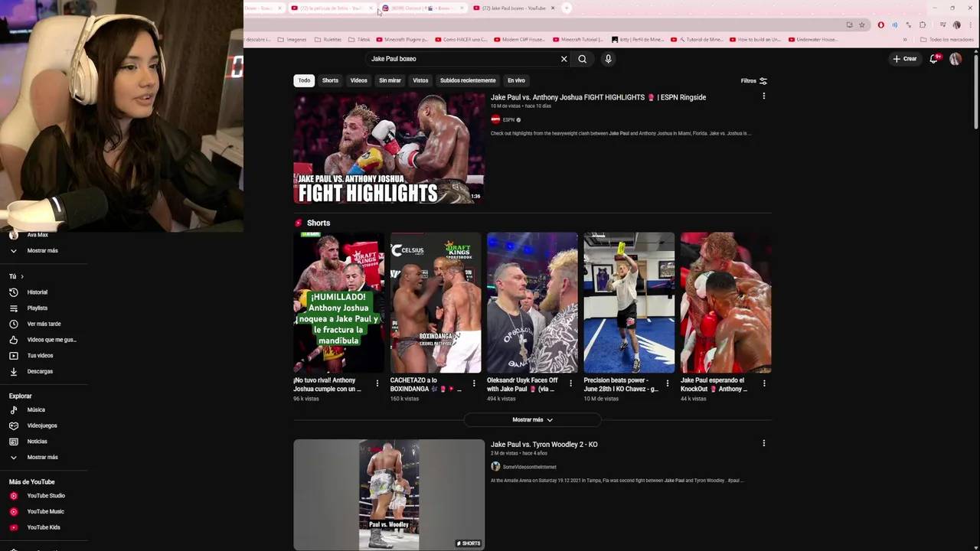
Task: Click the magnifying glass search button
Action: coord(583,59)
